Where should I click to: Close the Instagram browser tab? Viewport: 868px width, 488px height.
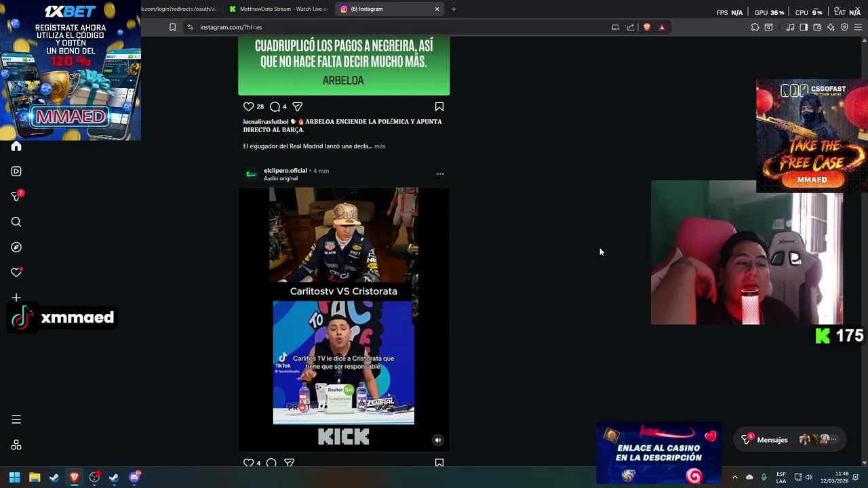pos(437,9)
